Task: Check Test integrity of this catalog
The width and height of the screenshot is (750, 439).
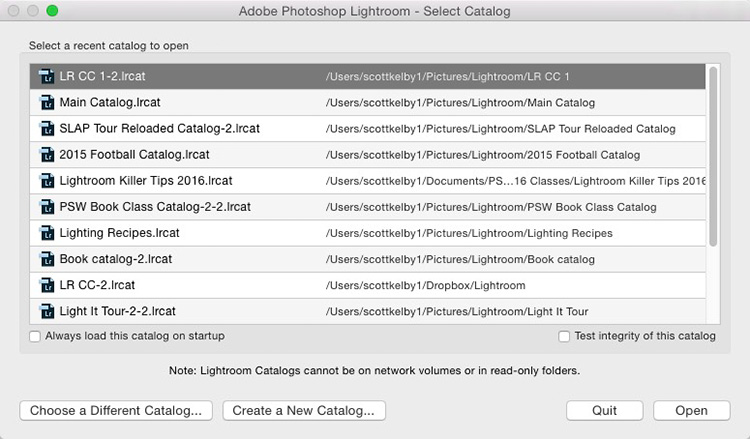Action: pos(564,336)
